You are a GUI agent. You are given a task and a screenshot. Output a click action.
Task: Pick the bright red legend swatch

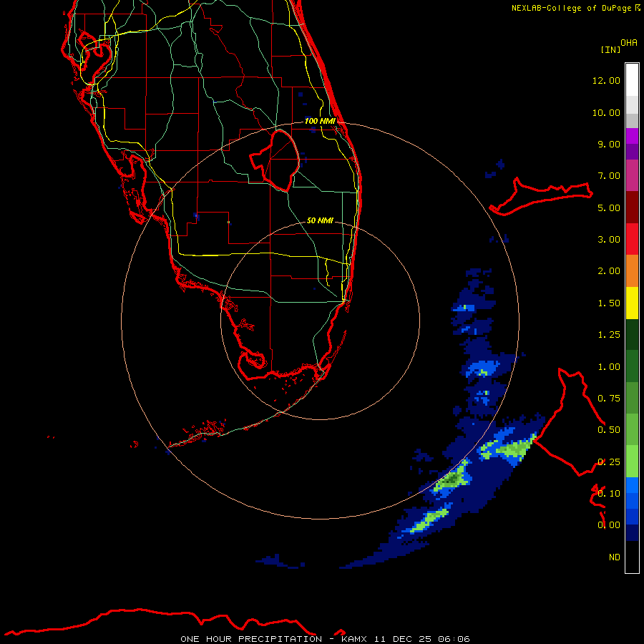(632, 240)
